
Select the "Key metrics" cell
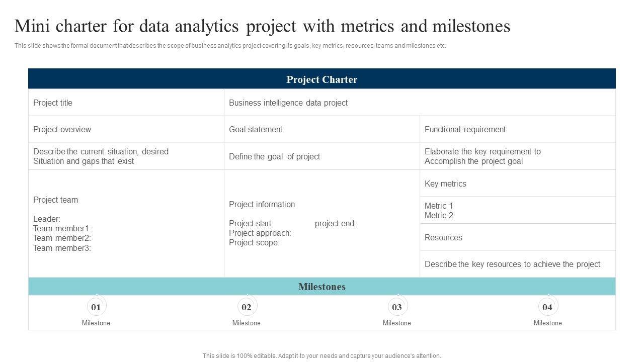(445, 184)
